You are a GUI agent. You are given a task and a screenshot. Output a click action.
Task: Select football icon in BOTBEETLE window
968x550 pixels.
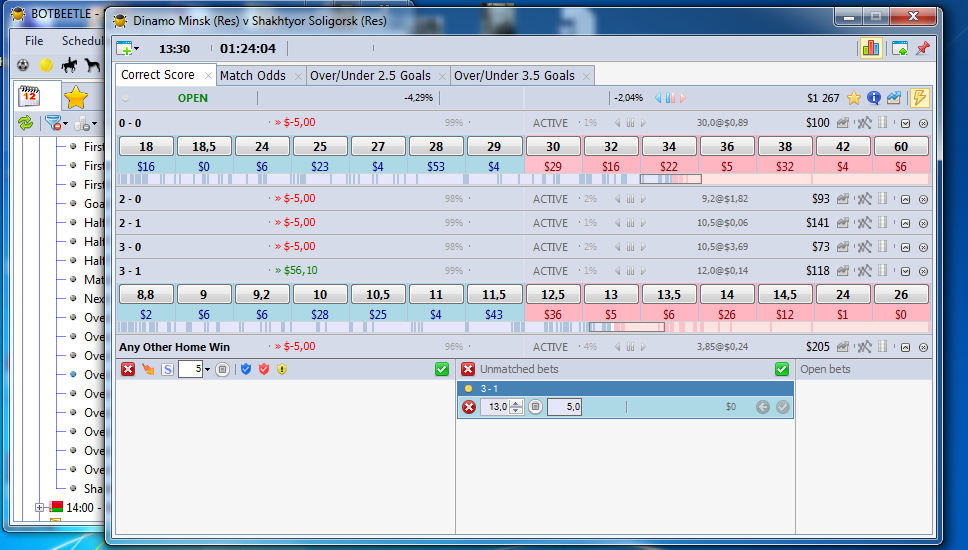23,65
